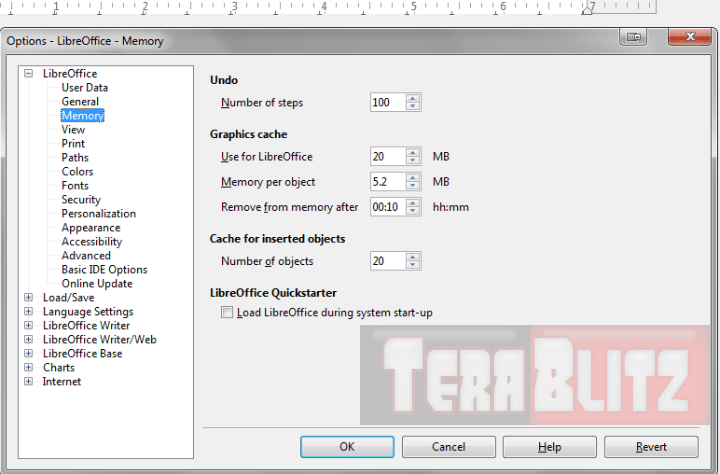Expand the Language Settings node
Screen dimensions: 720x474
(x=28, y=311)
